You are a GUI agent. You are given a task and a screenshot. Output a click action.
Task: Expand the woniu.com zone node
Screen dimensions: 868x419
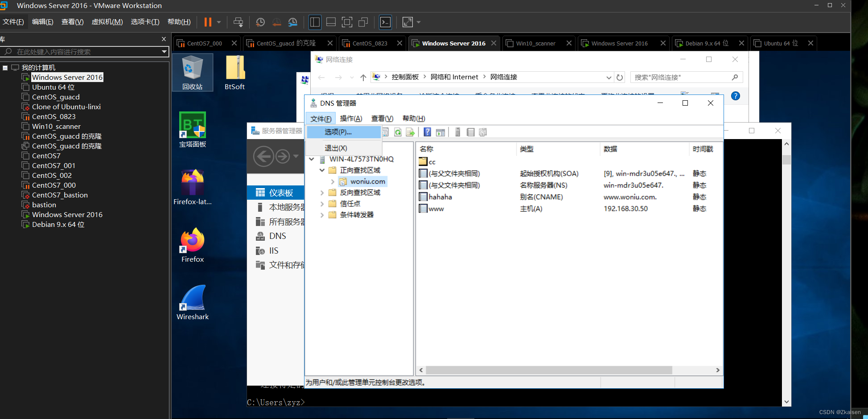[333, 181]
